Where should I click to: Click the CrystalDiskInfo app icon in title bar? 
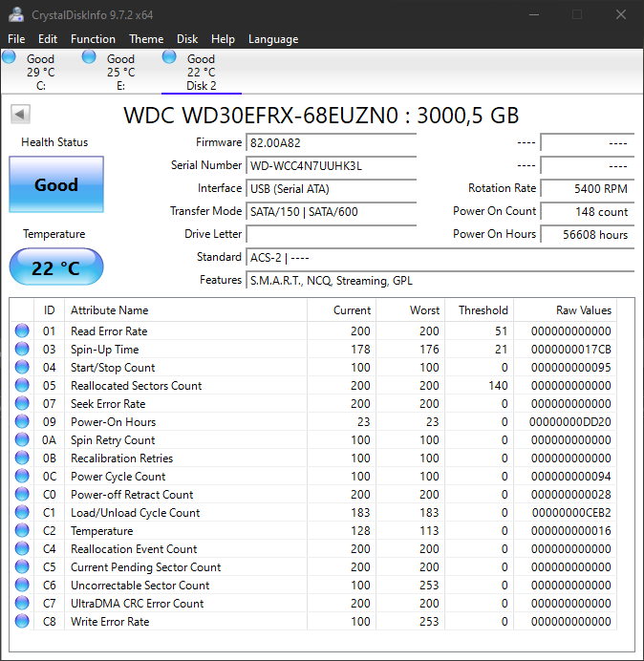coord(15,14)
